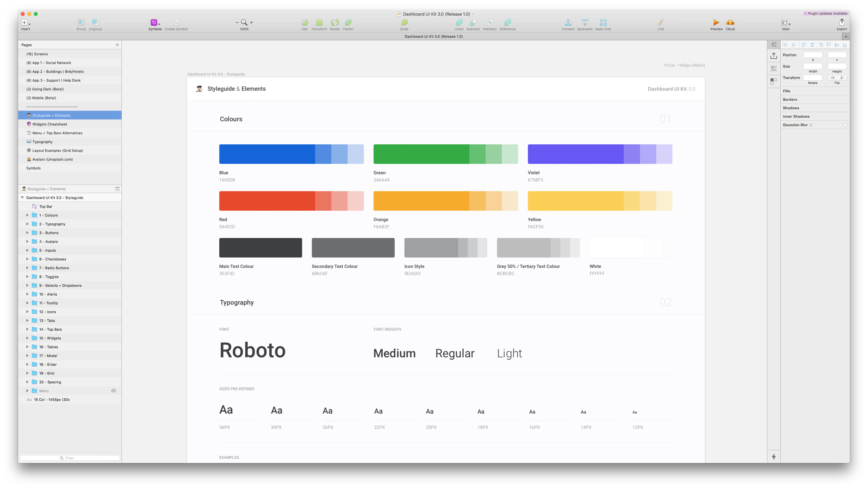Screen dimensions: 868x489
Task: Open the document title dropdown arrow
Action: pyautogui.click(x=473, y=14)
